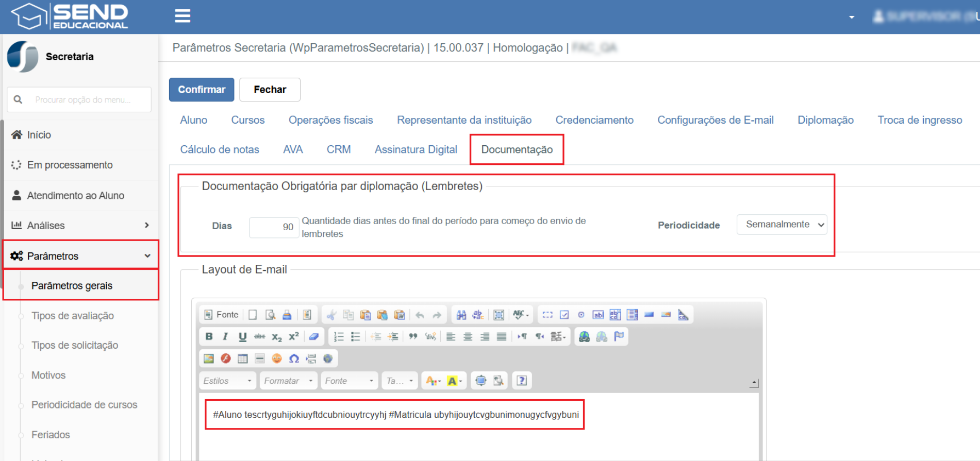This screenshot has width=980, height=461.
Task: Insert an image into the email layout
Action: click(x=209, y=358)
